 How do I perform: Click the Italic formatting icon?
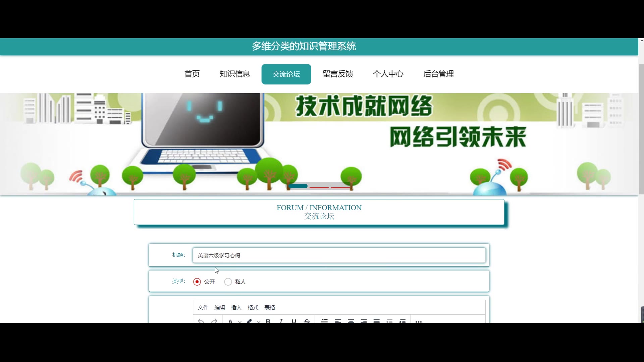[x=281, y=321]
